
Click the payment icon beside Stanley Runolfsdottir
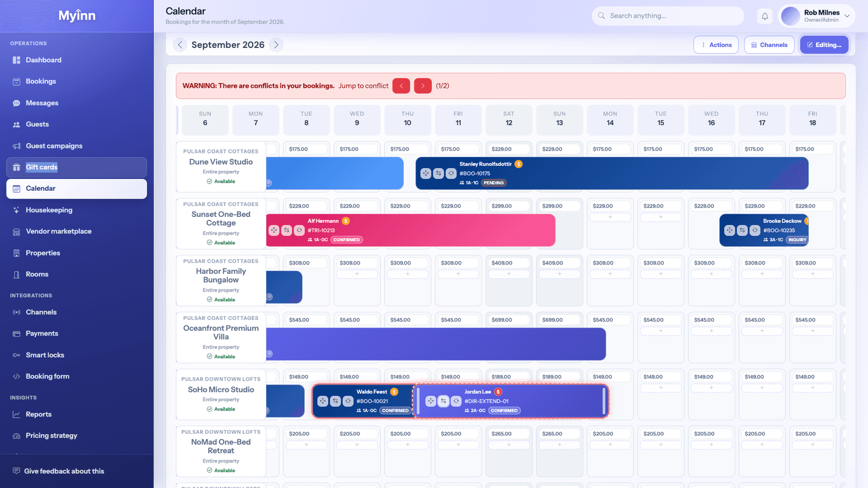519,164
